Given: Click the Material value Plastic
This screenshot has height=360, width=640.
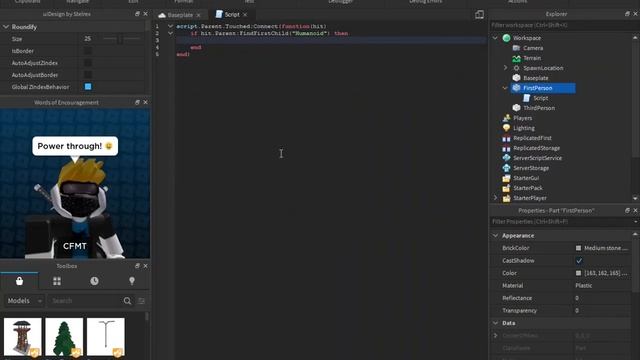Looking at the screenshot, I should pos(583,286).
